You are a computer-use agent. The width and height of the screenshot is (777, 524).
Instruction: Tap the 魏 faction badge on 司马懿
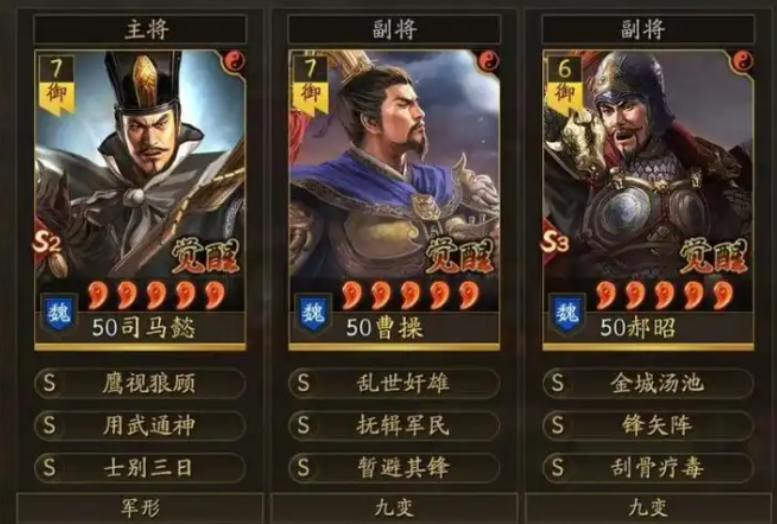[x=59, y=314]
